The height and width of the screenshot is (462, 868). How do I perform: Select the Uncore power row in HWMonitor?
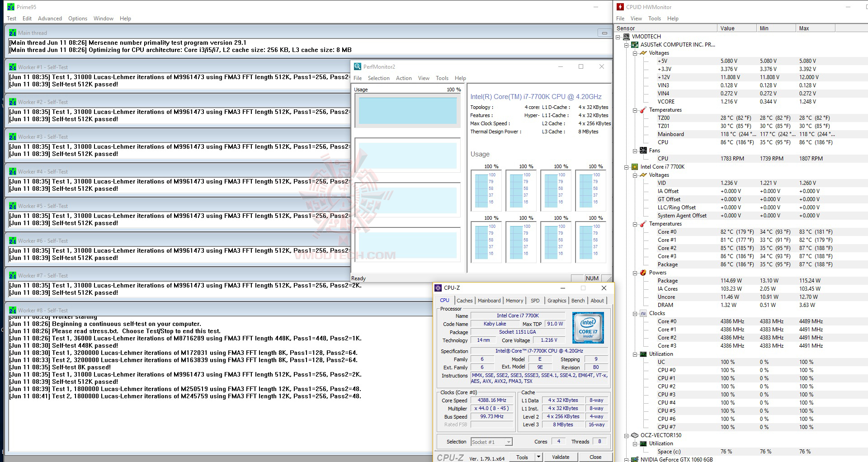tap(741, 297)
